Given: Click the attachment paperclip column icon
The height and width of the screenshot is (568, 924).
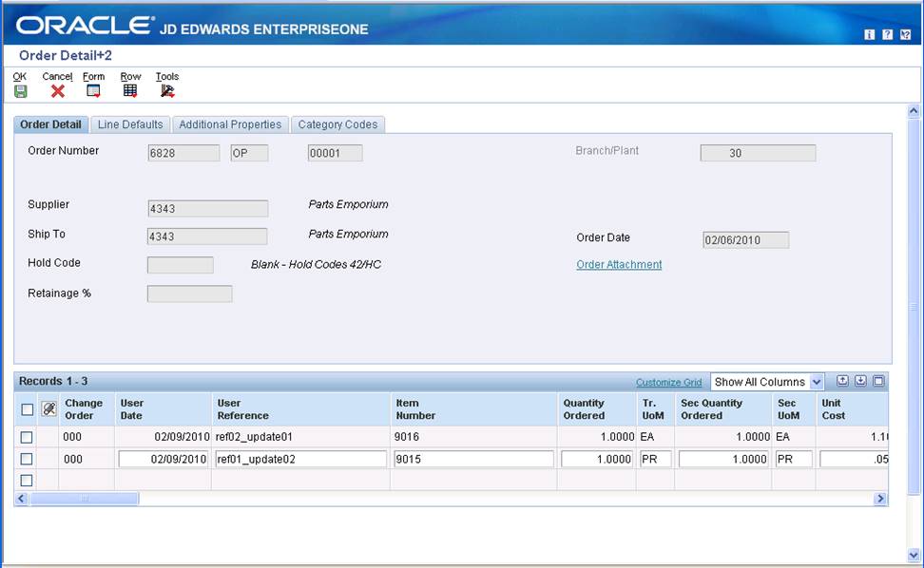Looking at the screenshot, I should [x=48, y=408].
